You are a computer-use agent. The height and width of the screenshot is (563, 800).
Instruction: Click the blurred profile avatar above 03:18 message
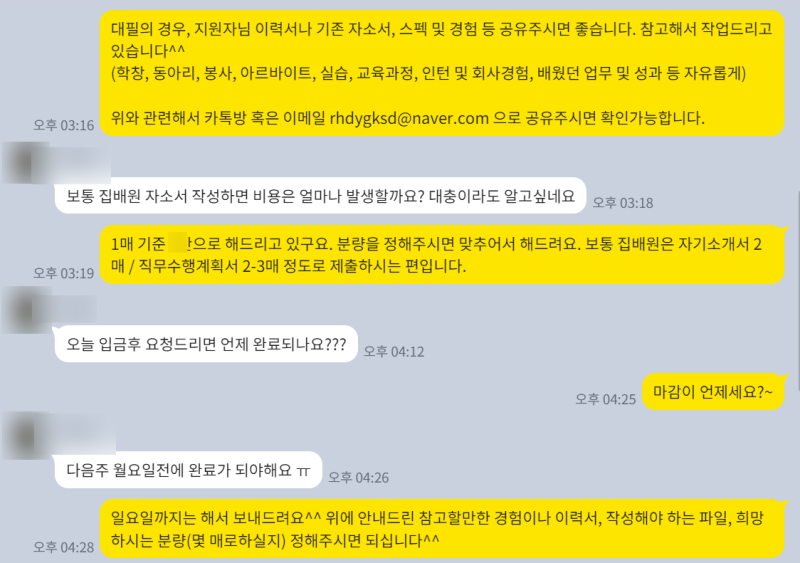coord(26,163)
